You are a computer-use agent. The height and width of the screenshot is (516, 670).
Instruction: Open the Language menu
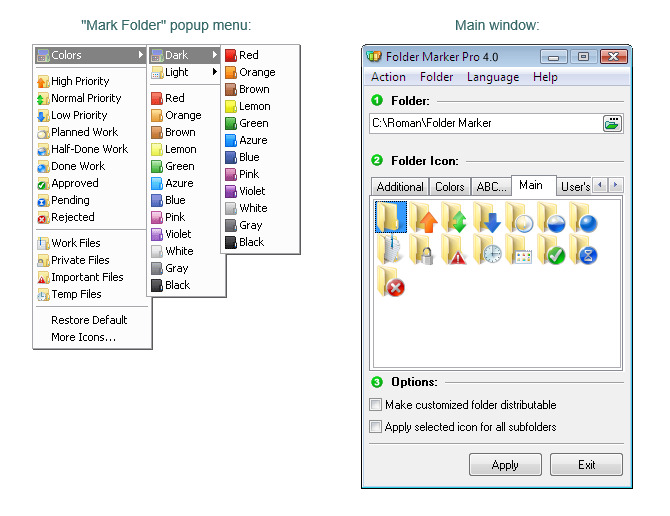click(493, 77)
